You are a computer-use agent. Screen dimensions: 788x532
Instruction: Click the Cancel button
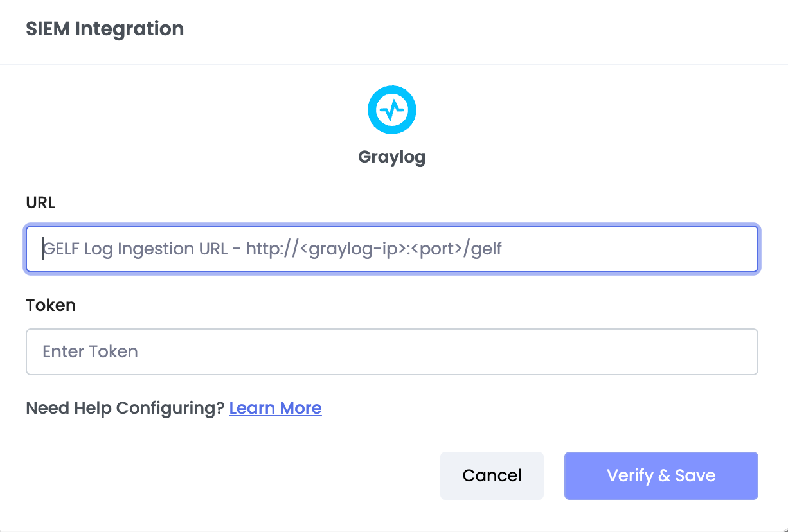[x=492, y=475]
